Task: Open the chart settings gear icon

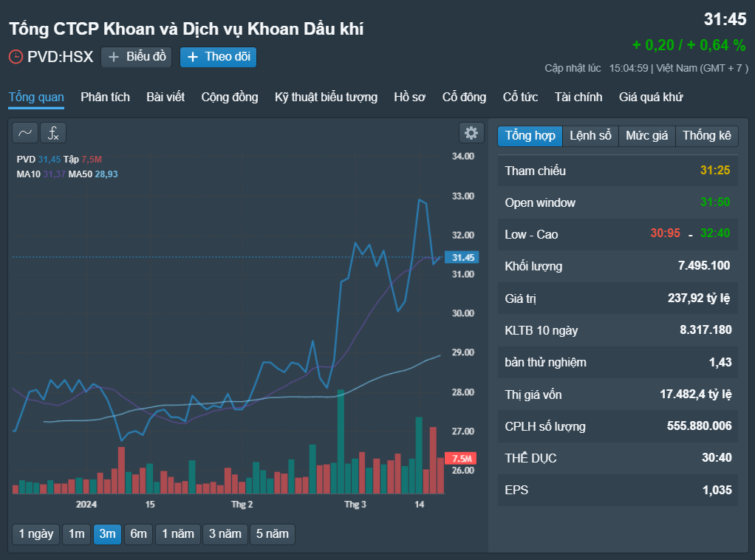Action: pyautogui.click(x=471, y=133)
